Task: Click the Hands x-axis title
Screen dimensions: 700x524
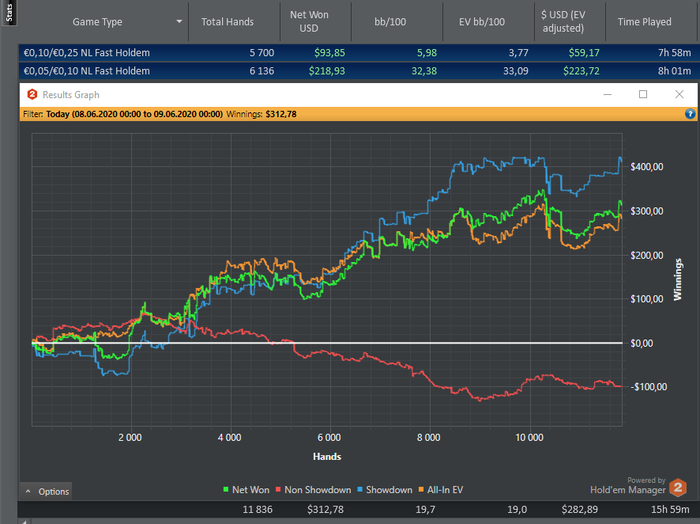Action: click(x=327, y=457)
